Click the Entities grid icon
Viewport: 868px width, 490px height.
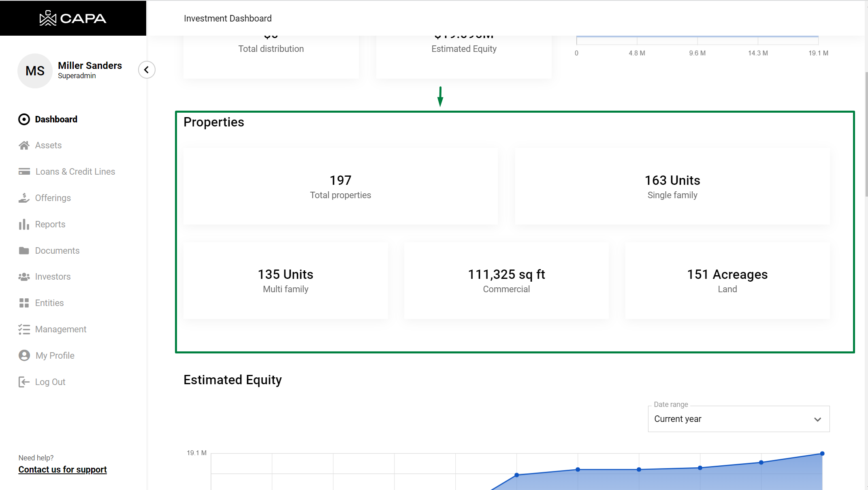(x=24, y=303)
